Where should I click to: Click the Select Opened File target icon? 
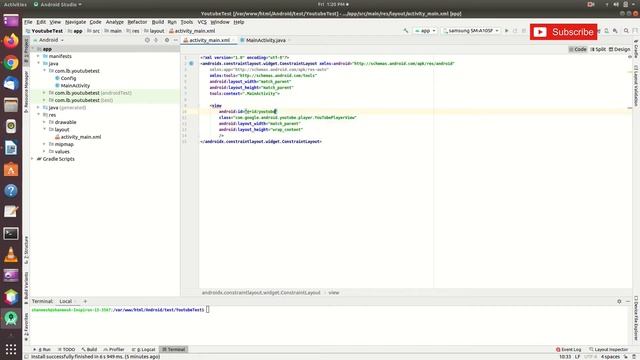click(147, 40)
